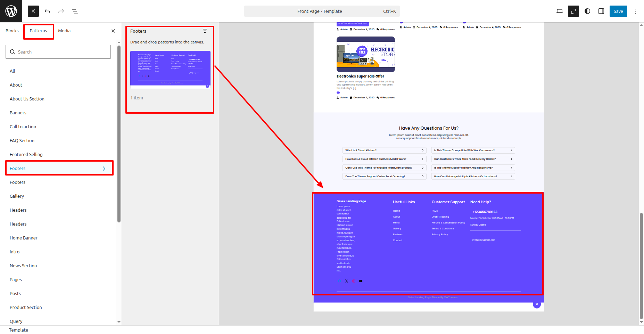This screenshot has width=644, height=334.
Task: Click the WordPress logo icon
Action: coord(11,11)
